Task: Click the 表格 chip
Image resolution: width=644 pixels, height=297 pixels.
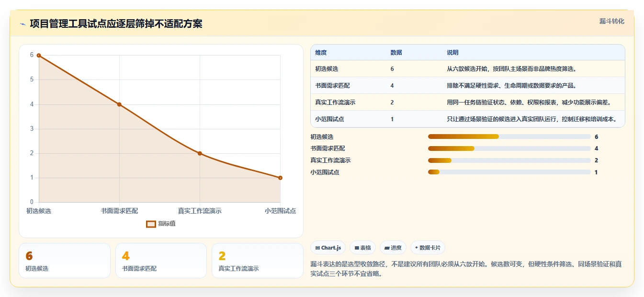Action: tap(363, 248)
